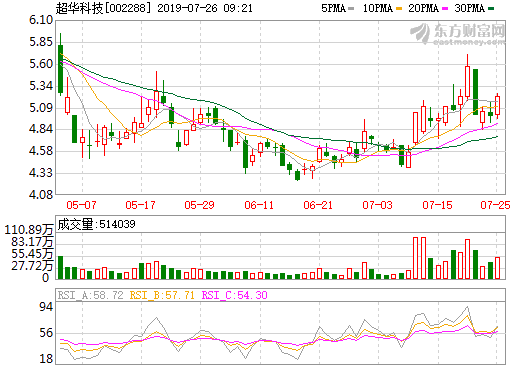
Task: Select the 05-07 date label
Action: pyautogui.click(x=81, y=205)
